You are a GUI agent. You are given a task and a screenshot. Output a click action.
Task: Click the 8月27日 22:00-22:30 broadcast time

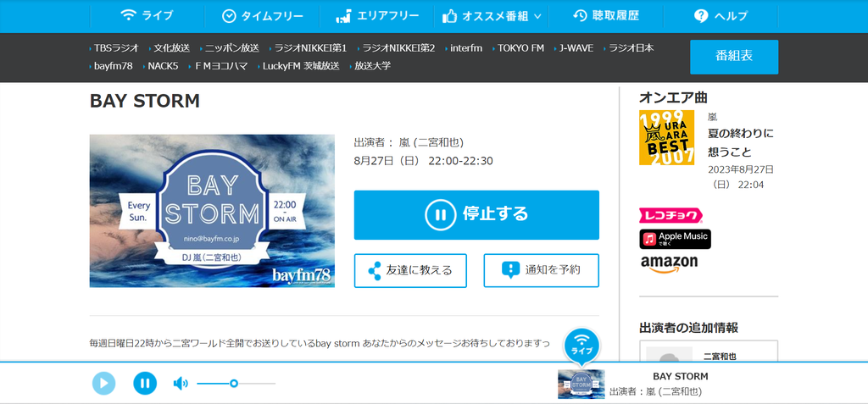point(424,161)
